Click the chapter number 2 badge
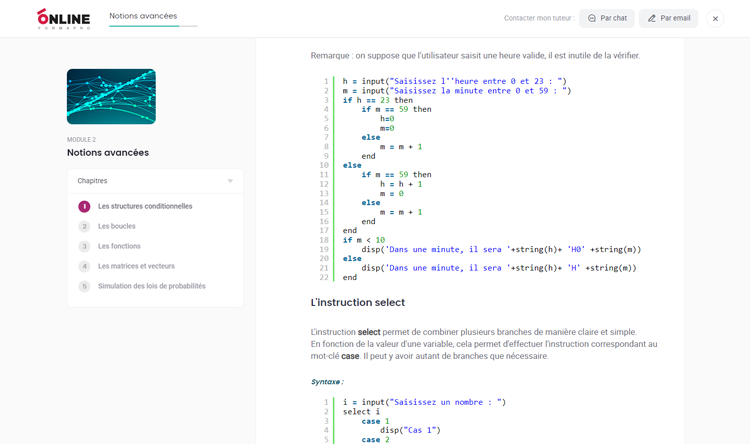Image resolution: width=750 pixels, height=444 pixels. [84, 226]
